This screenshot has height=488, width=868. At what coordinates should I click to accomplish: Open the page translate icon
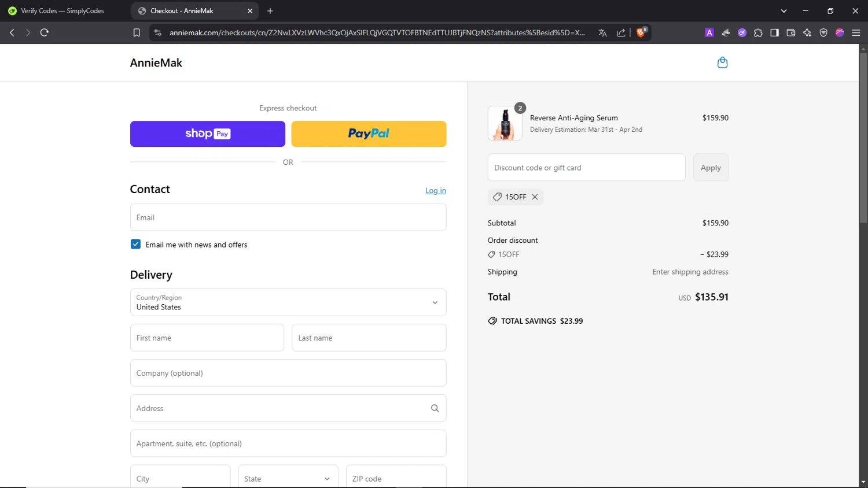[602, 33]
